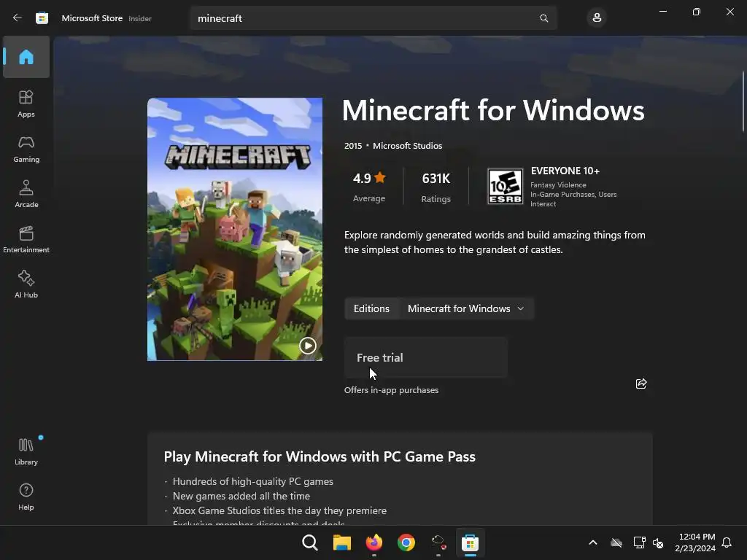
Task: Click the OneDrive cloud icon in the tray
Action: 616,542
